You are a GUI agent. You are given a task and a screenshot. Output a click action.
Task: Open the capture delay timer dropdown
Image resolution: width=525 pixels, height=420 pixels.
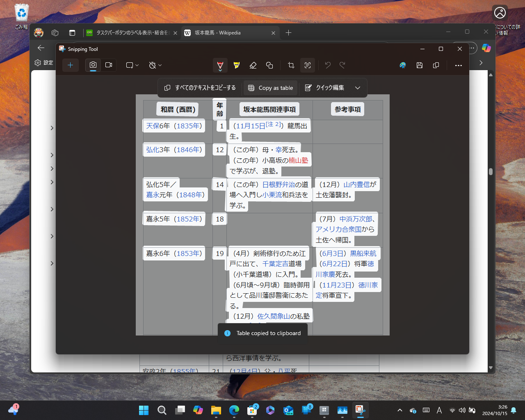pyautogui.click(x=155, y=65)
